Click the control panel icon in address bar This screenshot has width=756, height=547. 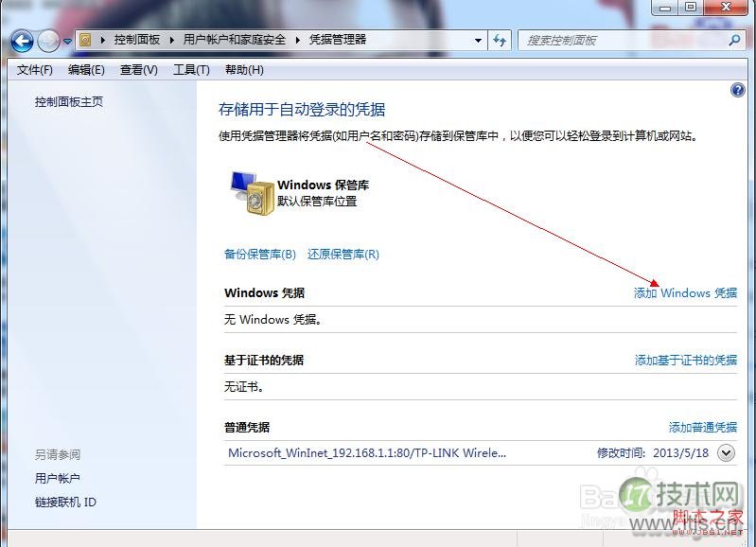(85, 40)
